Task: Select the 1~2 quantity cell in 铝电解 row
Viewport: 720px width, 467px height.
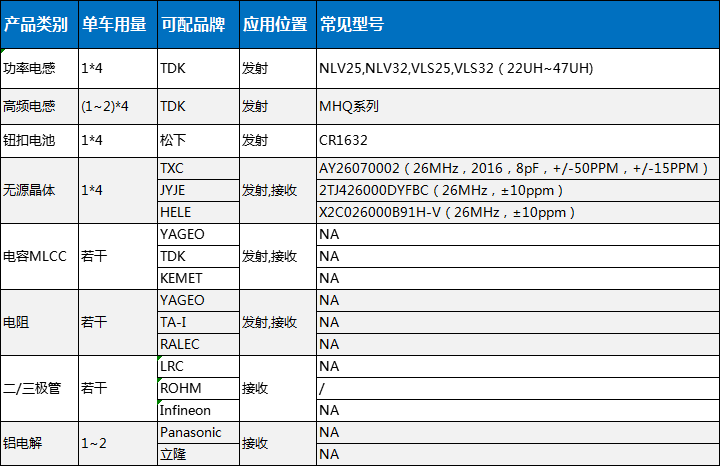Action: [118, 443]
